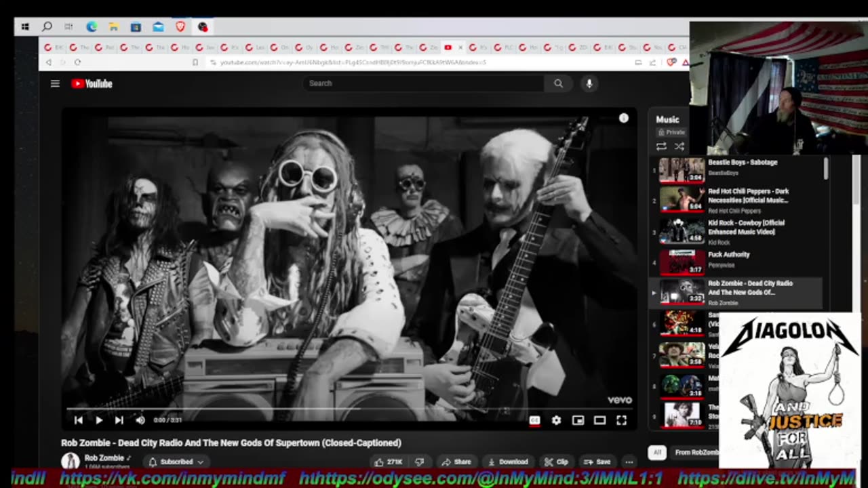Click the Clip button

pyautogui.click(x=556, y=462)
